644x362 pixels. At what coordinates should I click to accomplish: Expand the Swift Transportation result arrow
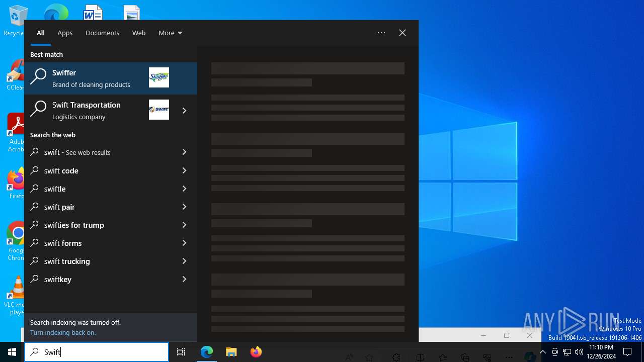tap(185, 111)
